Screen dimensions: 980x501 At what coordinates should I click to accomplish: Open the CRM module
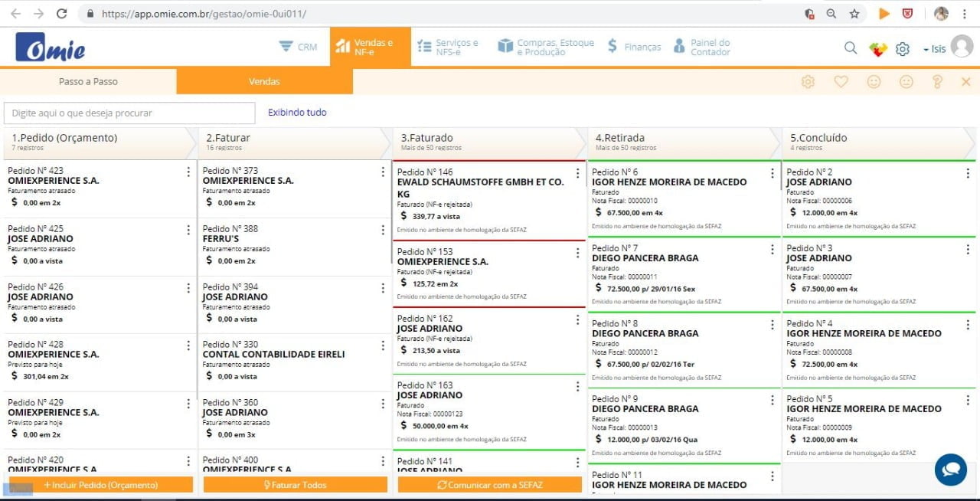tap(298, 47)
